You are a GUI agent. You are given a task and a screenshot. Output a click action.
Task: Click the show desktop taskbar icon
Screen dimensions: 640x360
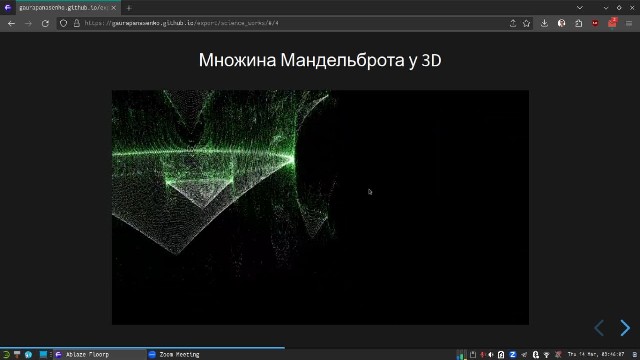click(x=17, y=354)
